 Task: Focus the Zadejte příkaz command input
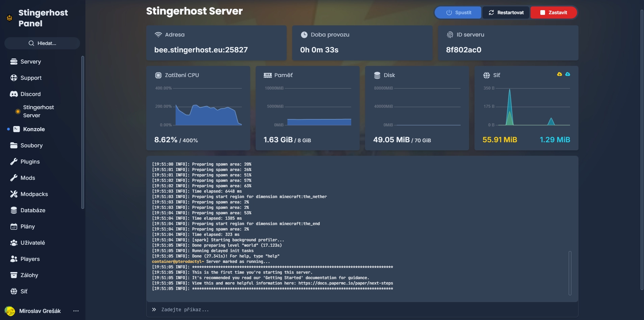tap(362, 310)
